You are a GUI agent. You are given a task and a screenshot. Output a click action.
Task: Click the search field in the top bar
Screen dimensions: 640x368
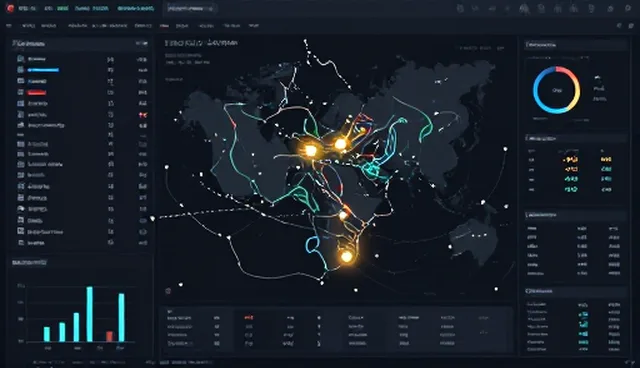pos(190,9)
